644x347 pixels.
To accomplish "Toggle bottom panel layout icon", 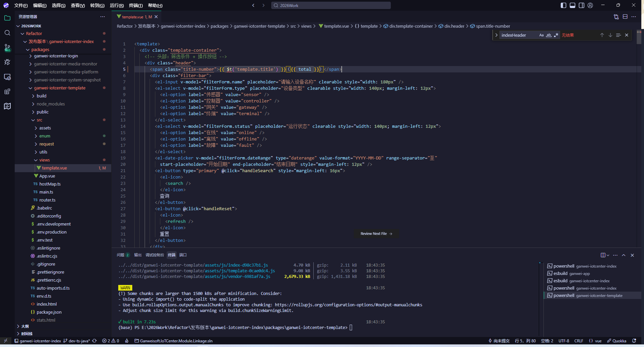I will click(573, 5).
